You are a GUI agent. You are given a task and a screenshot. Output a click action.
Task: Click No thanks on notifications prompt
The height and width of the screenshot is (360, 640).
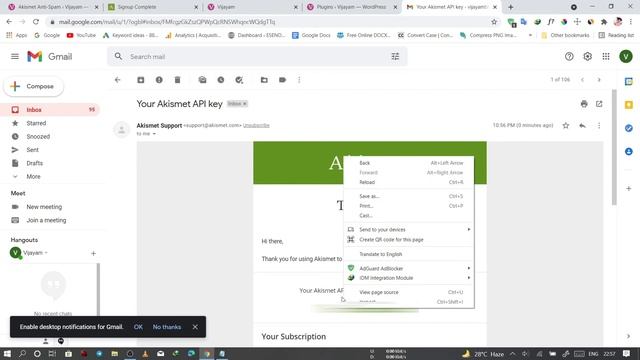coord(167,327)
